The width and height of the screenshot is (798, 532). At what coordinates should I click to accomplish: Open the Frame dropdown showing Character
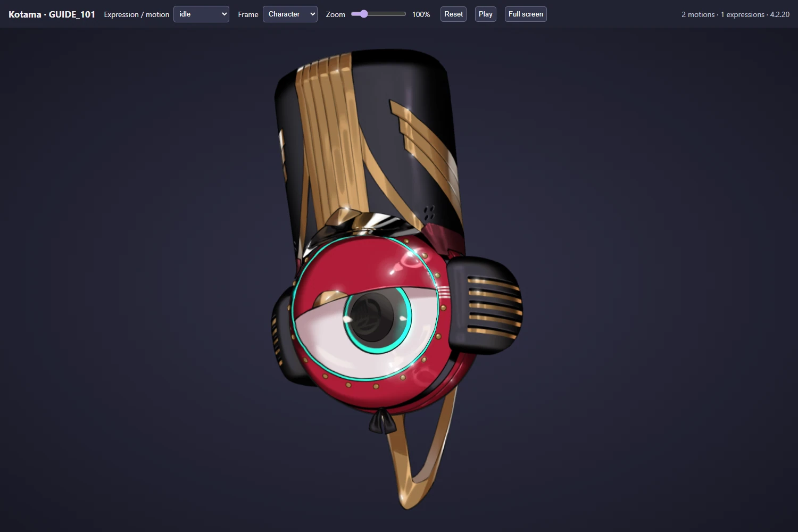click(x=290, y=14)
